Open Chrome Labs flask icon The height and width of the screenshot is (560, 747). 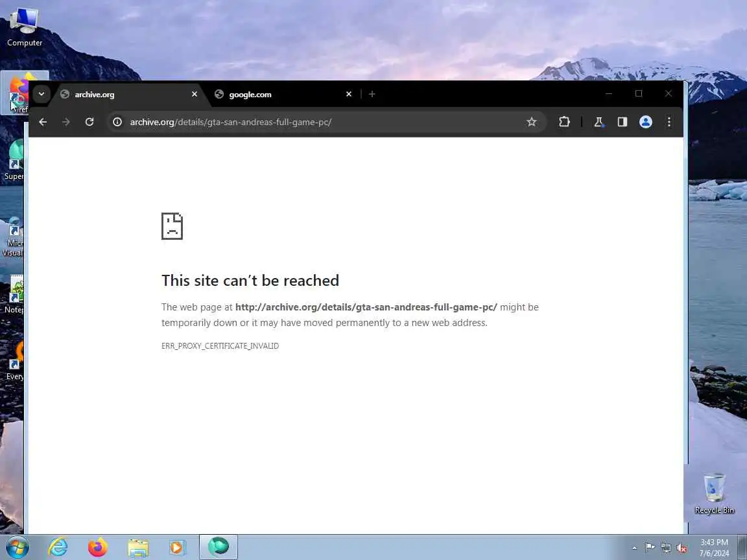coord(599,122)
